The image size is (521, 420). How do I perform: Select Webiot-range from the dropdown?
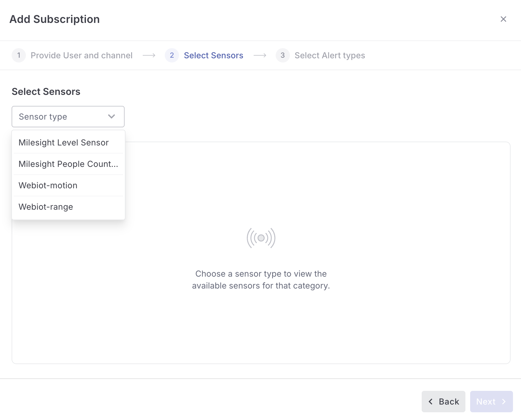46,207
